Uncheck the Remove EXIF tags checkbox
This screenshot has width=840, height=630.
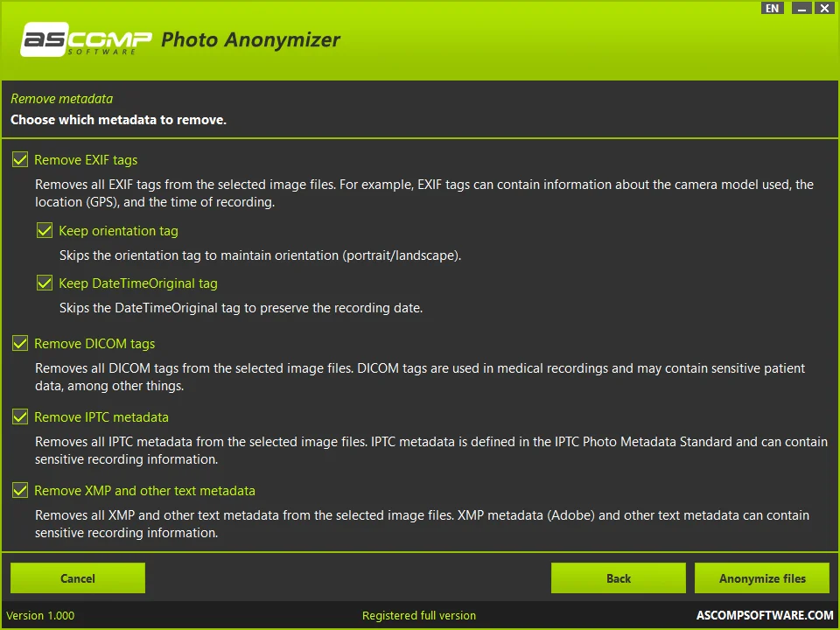point(20,159)
